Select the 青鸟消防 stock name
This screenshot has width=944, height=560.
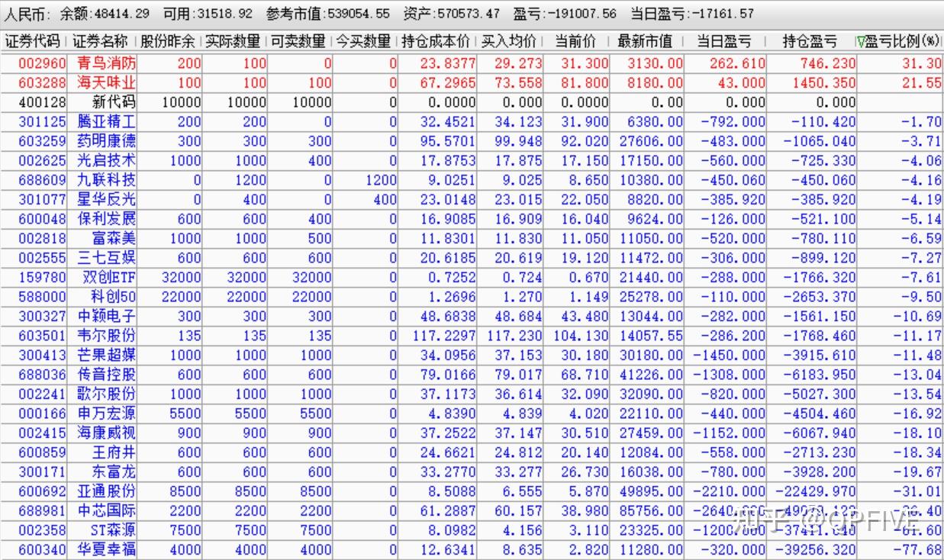coord(107,63)
